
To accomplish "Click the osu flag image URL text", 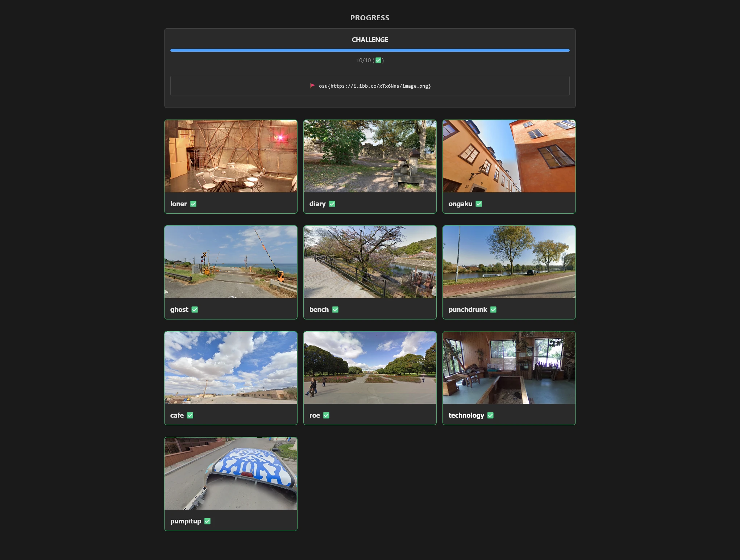I will pyautogui.click(x=375, y=86).
